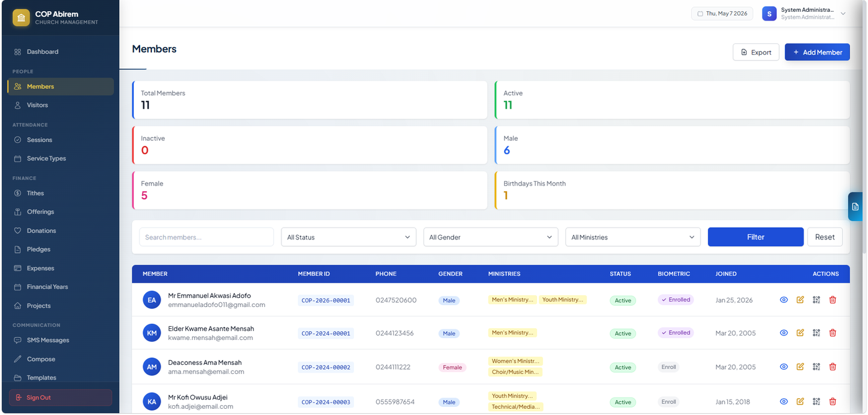This screenshot has height=415, width=868.
Task: Open Templates in the sidebar
Action: click(60, 377)
